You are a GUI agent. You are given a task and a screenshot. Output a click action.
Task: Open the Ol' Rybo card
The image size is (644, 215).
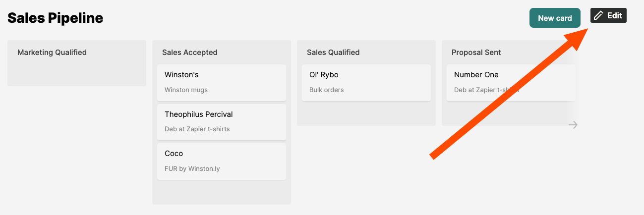pos(366,82)
